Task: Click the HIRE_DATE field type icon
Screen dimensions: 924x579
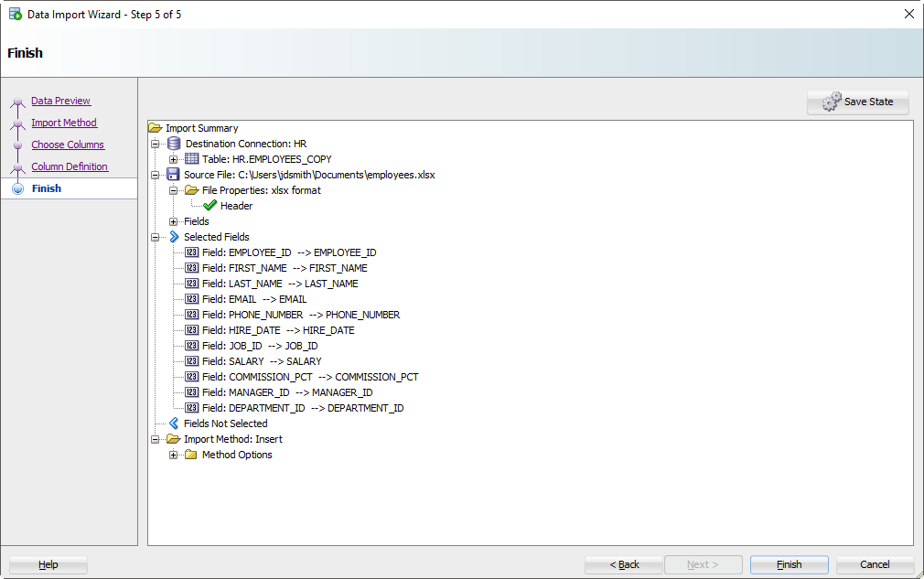Action: (x=191, y=330)
